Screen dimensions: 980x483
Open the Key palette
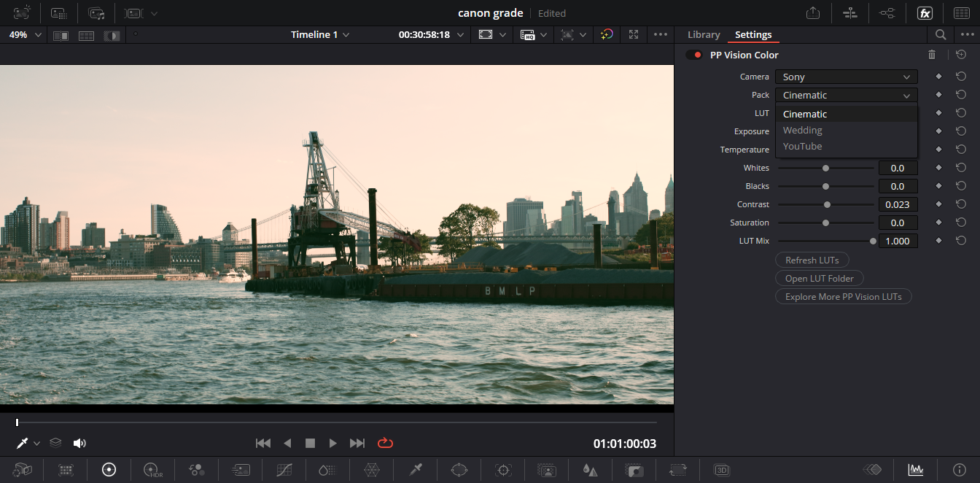pyautogui.click(x=634, y=470)
